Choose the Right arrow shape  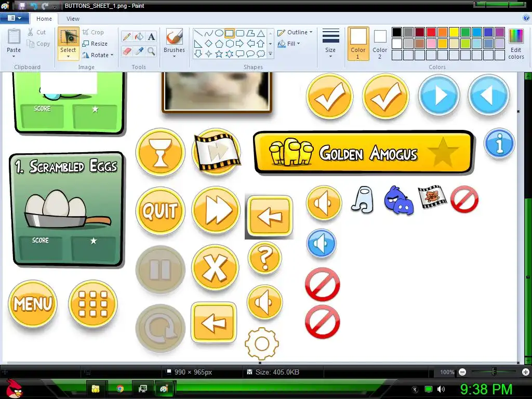tap(240, 44)
